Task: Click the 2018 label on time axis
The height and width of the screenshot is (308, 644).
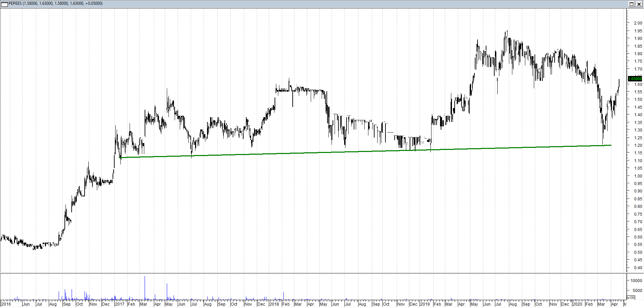Action: pos(274,304)
